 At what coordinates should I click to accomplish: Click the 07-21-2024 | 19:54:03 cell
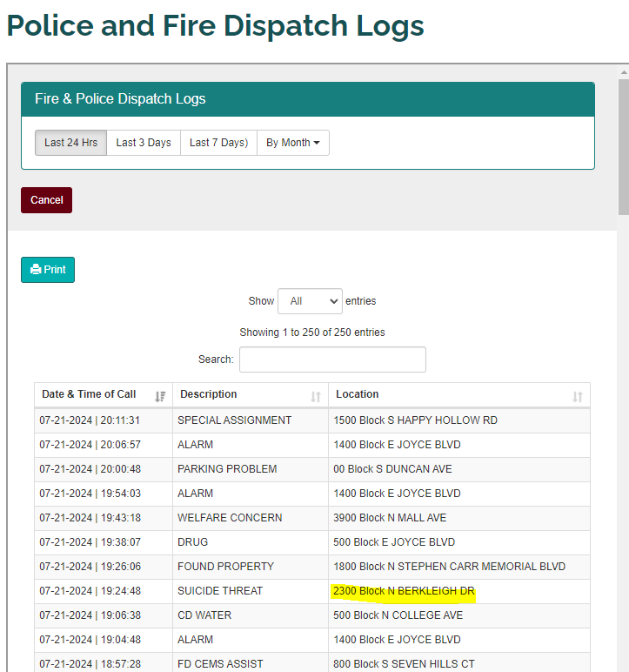[104, 494]
